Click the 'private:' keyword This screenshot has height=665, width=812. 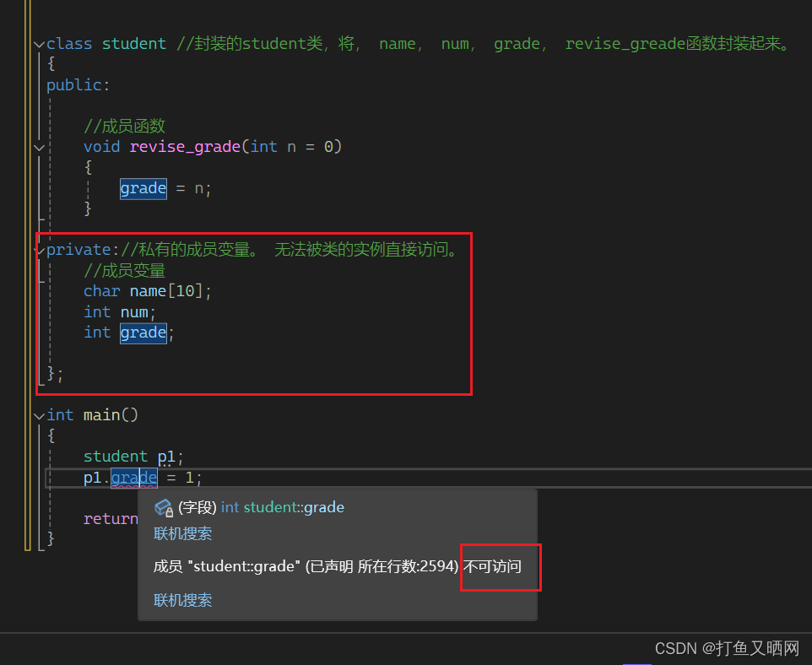tap(83, 250)
